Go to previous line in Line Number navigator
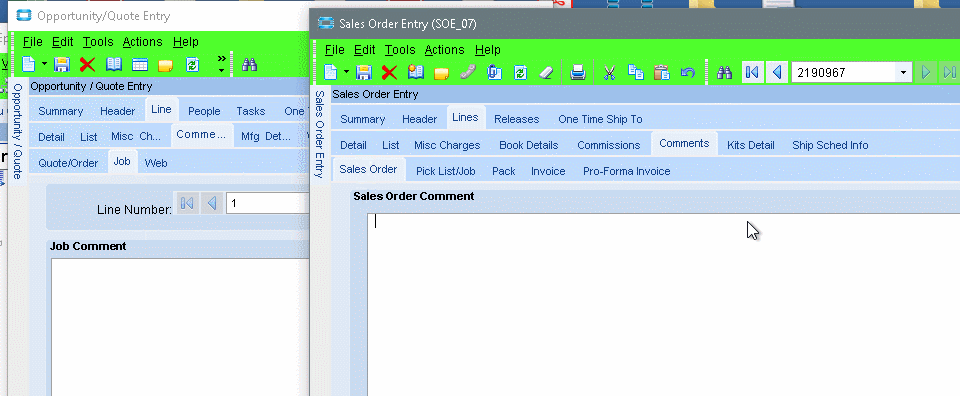 click(x=212, y=203)
